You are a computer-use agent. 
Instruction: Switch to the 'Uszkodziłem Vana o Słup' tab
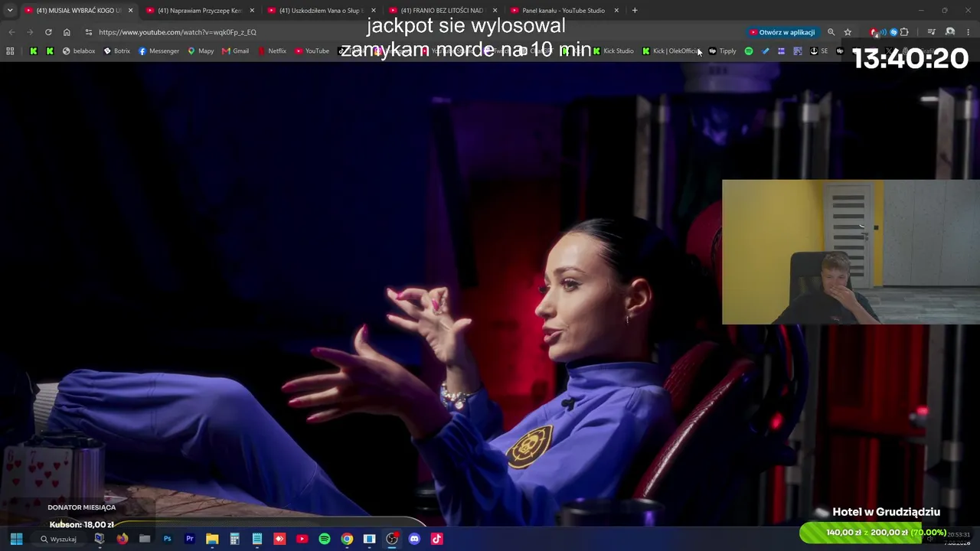coord(320,11)
